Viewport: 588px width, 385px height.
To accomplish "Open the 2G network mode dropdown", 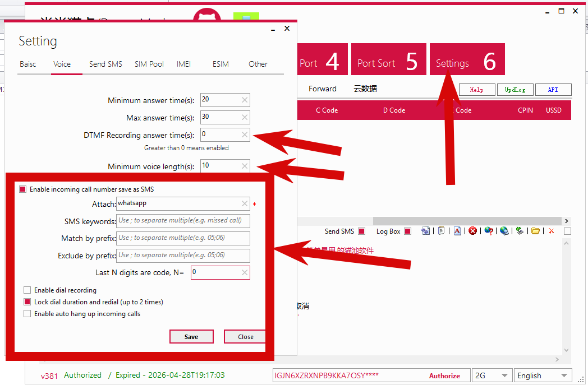I will point(491,375).
